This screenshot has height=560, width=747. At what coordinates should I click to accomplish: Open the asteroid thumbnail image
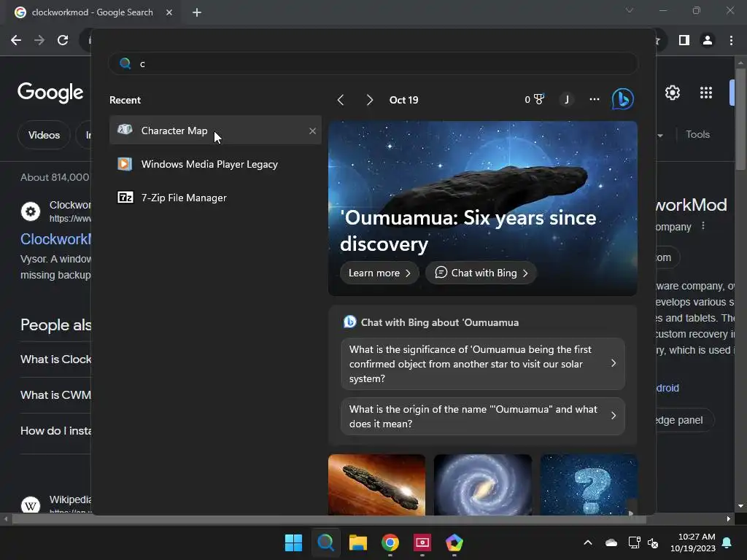377,485
